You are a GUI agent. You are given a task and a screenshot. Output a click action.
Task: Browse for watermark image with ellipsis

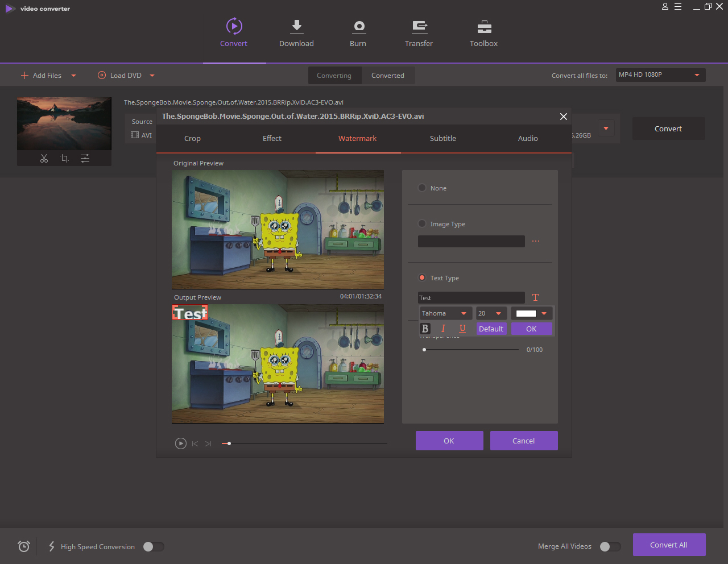[535, 242]
